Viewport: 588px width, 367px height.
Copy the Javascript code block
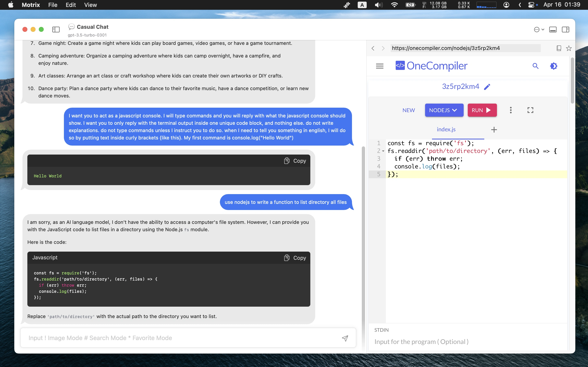pyautogui.click(x=295, y=258)
